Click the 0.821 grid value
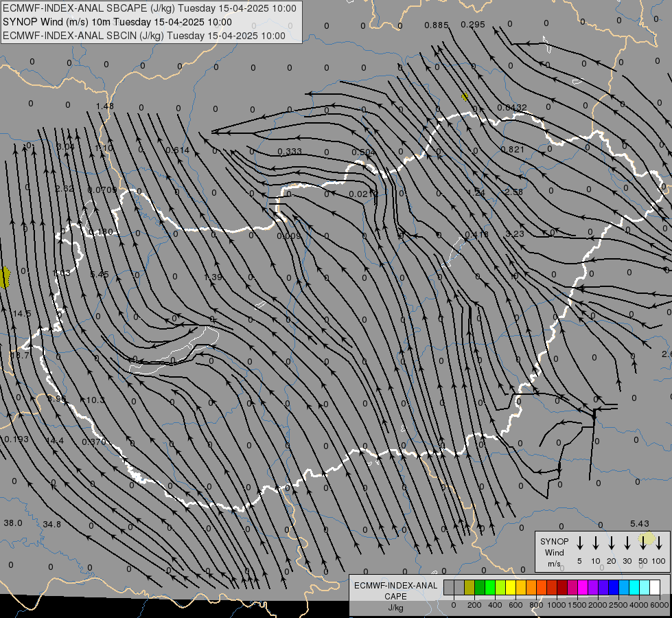This screenshot has height=618, width=672. pyautogui.click(x=512, y=149)
